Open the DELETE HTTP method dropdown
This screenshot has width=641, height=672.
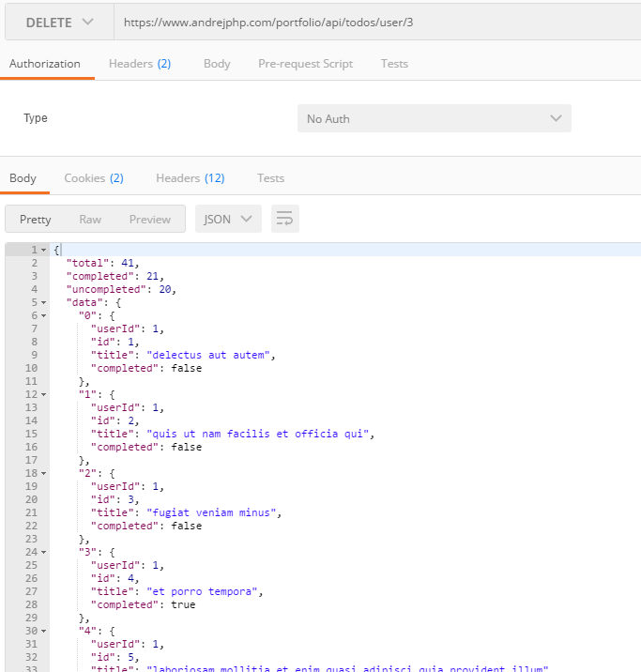click(x=59, y=23)
